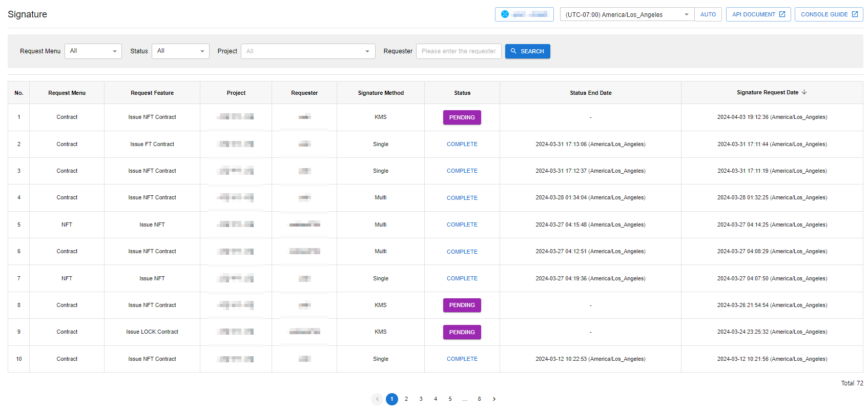Open COMPLETE status link in row 6

pos(462,252)
